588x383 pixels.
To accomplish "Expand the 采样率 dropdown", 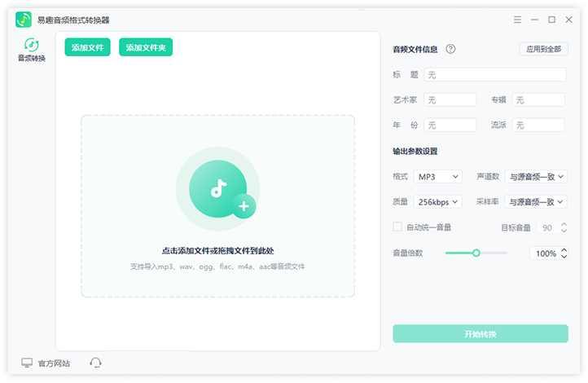I will [535, 201].
